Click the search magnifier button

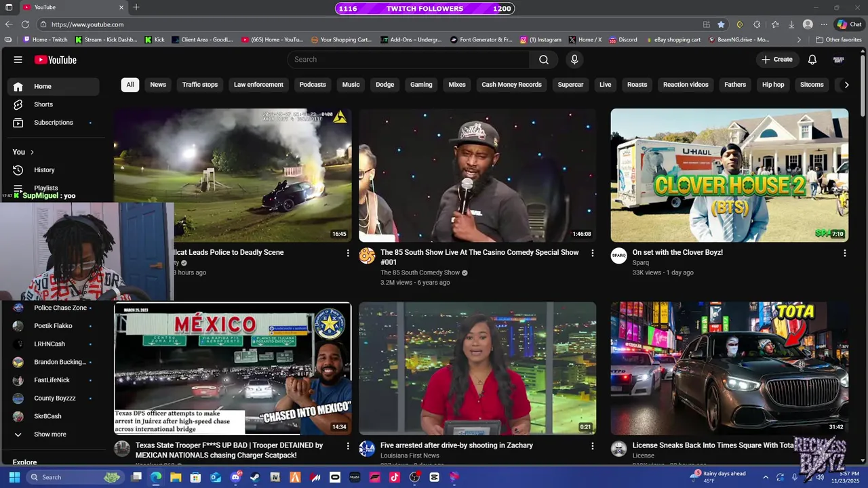click(x=544, y=60)
